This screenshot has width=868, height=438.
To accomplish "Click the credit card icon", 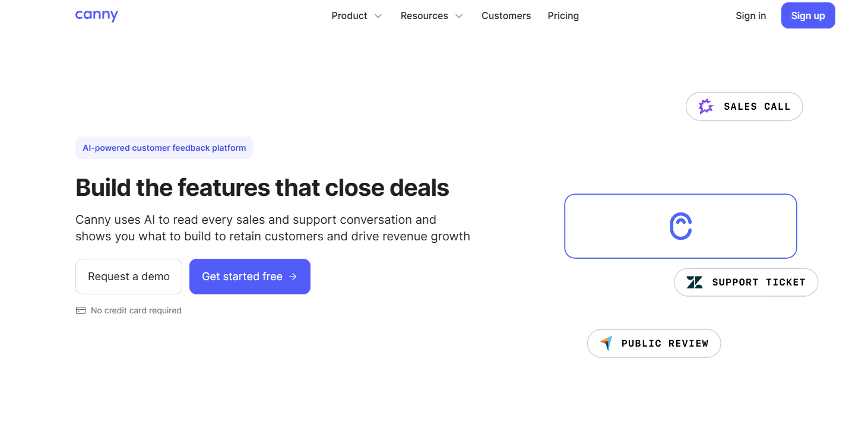I will tap(81, 310).
